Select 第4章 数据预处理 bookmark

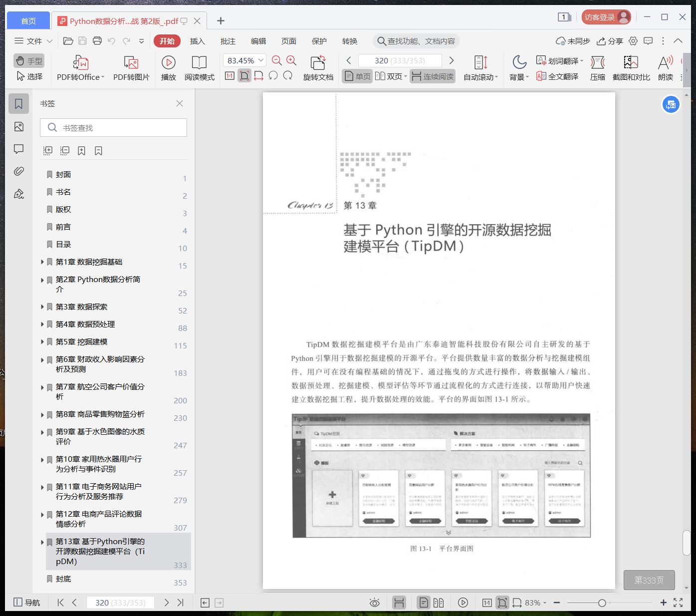tap(85, 324)
